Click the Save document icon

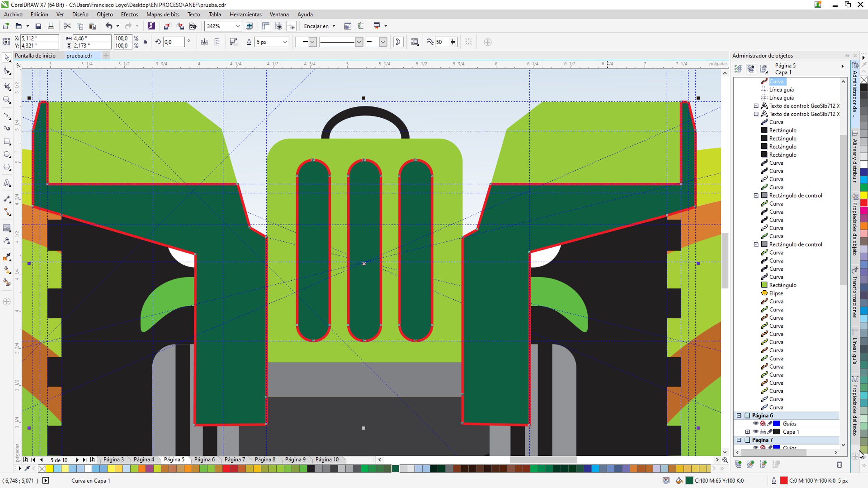(38, 26)
